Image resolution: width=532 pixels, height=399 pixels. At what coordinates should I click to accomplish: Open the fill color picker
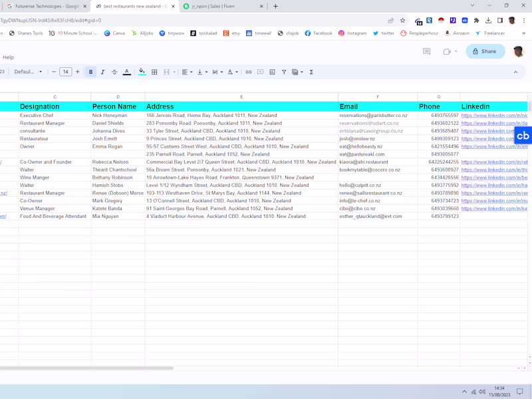coord(142,72)
